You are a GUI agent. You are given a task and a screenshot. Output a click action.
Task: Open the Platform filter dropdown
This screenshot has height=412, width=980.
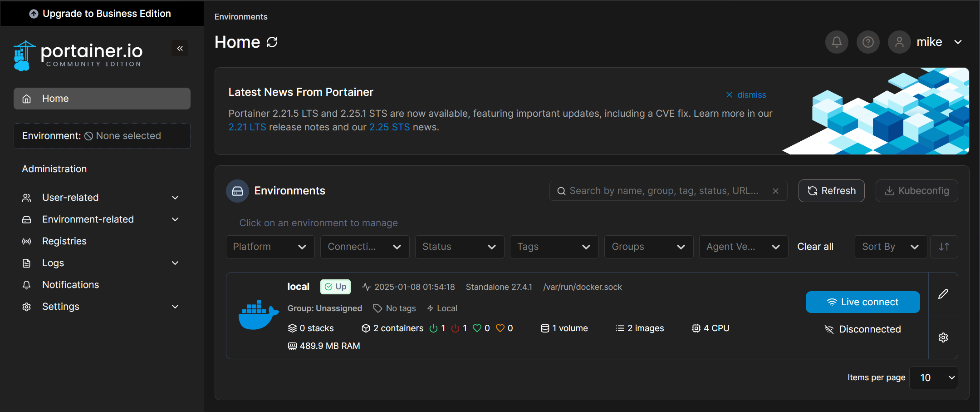coord(270,247)
